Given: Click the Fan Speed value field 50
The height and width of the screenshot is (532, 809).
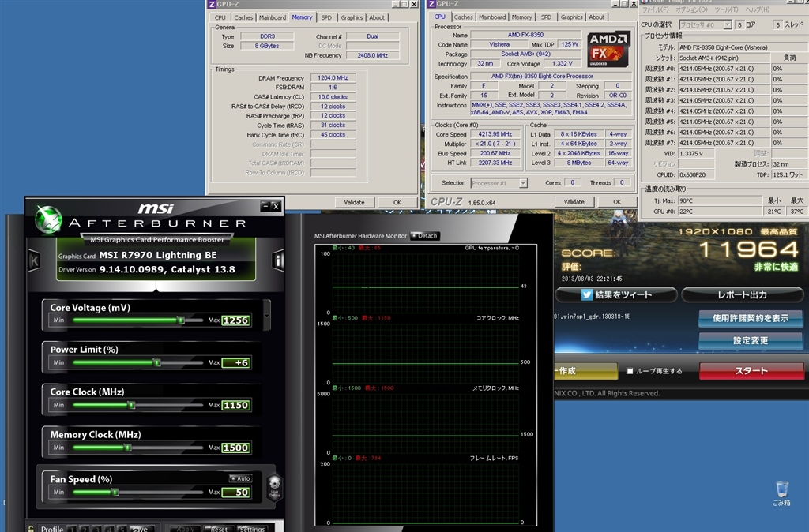Looking at the screenshot, I should pyautogui.click(x=235, y=493).
